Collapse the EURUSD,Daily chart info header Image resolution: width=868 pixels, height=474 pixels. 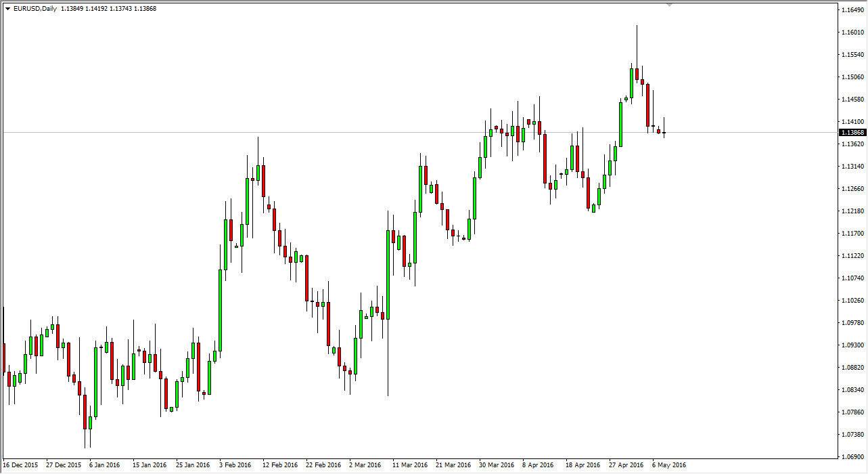pyautogui.click(x=7, y=9)
